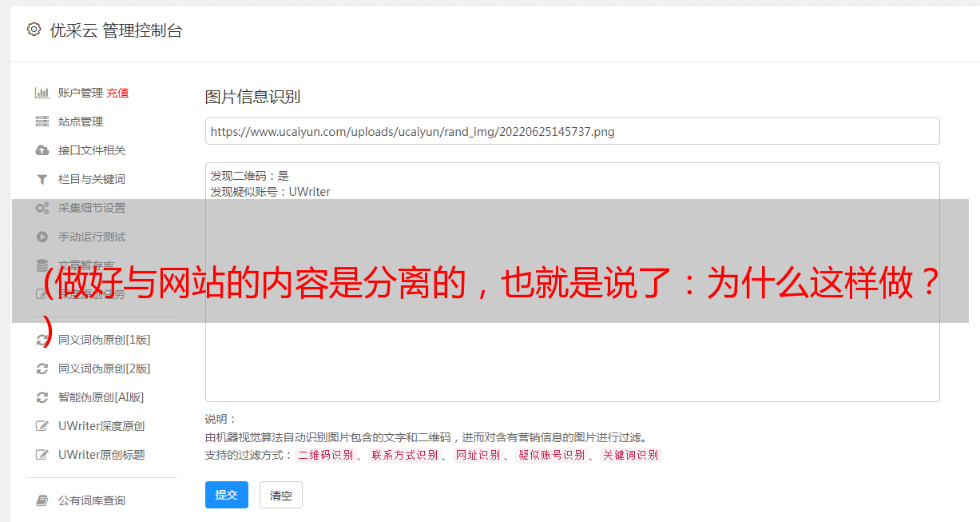
Task: Click the 发现疑似账号：UWriter result line
Action: [270, 192]
